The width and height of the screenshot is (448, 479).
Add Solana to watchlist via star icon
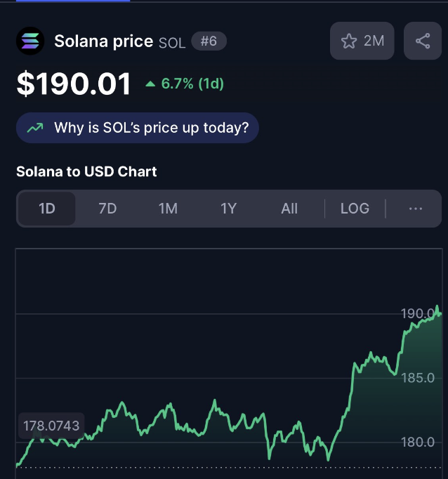point(349,41)
